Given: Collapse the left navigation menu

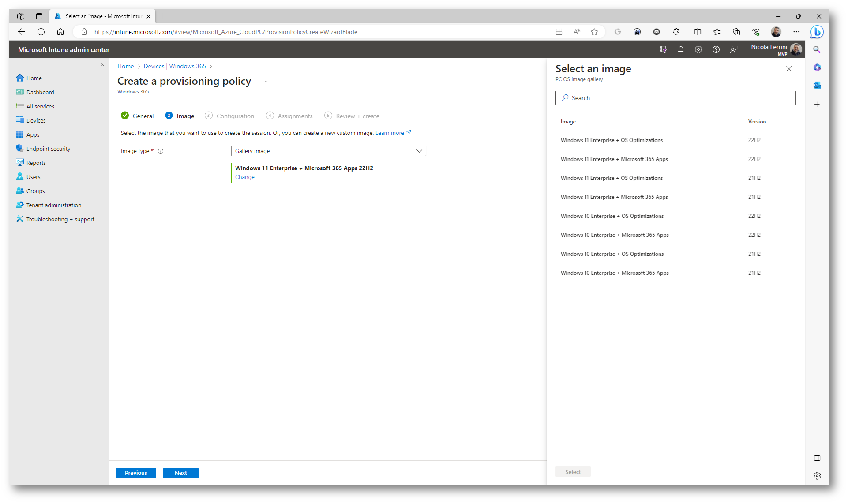Looking at the screenshot, I should pos(102,64).
